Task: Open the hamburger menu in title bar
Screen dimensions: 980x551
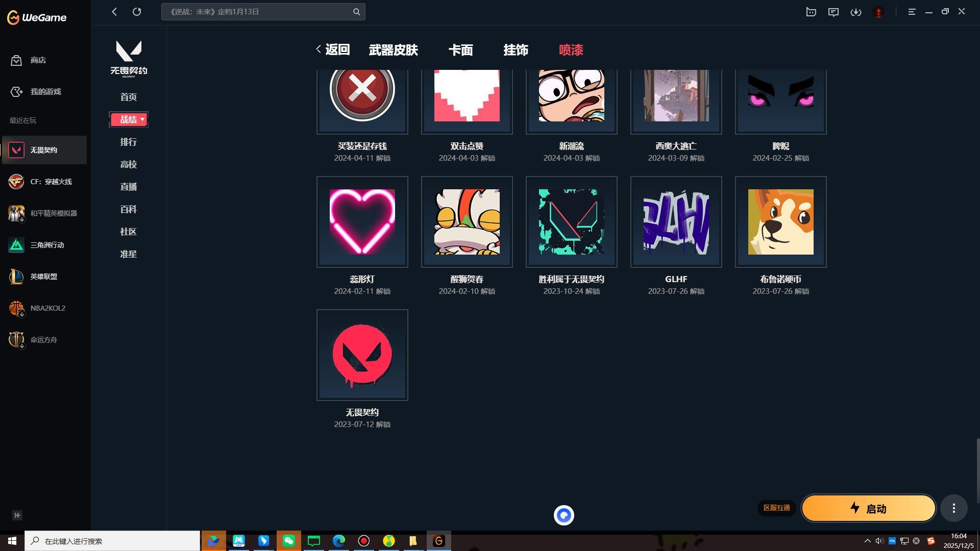Action: pyautogui.click(x=912, y=12)
